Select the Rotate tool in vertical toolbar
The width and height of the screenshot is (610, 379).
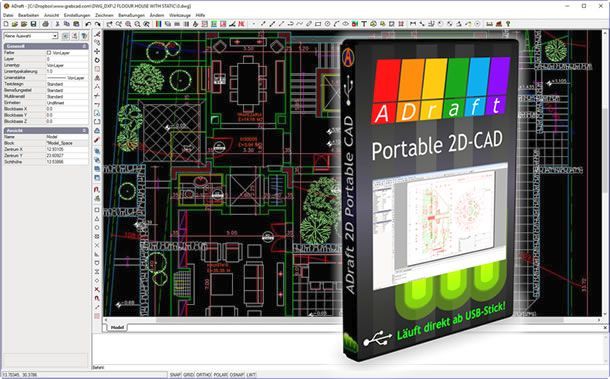pyautogui.click(x=97, y=60)
